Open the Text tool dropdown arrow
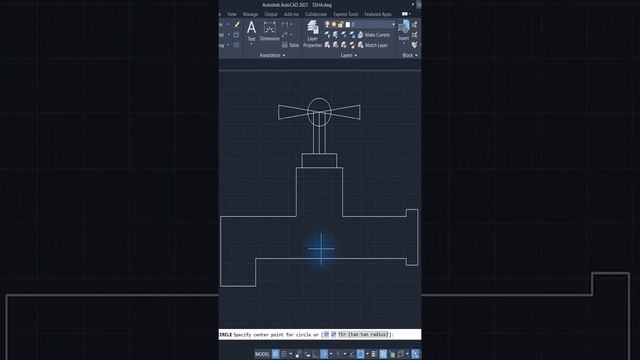 (x=251, y=44)
